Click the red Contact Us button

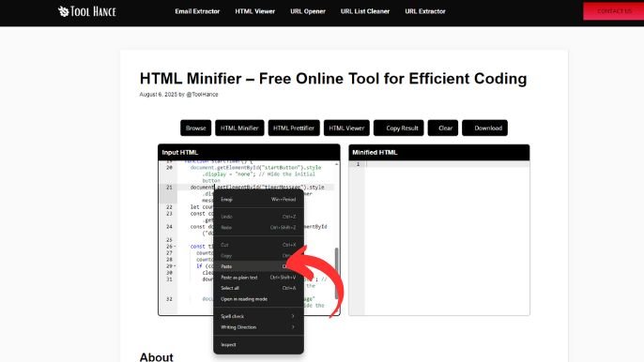[614, 11]
